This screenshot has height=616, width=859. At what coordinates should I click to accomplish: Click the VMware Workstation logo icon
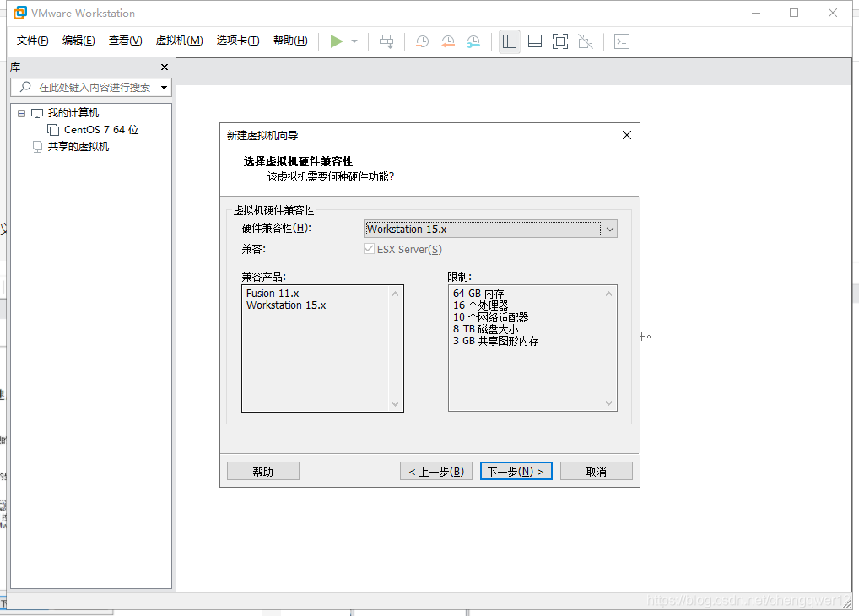(x=19, y=13)
